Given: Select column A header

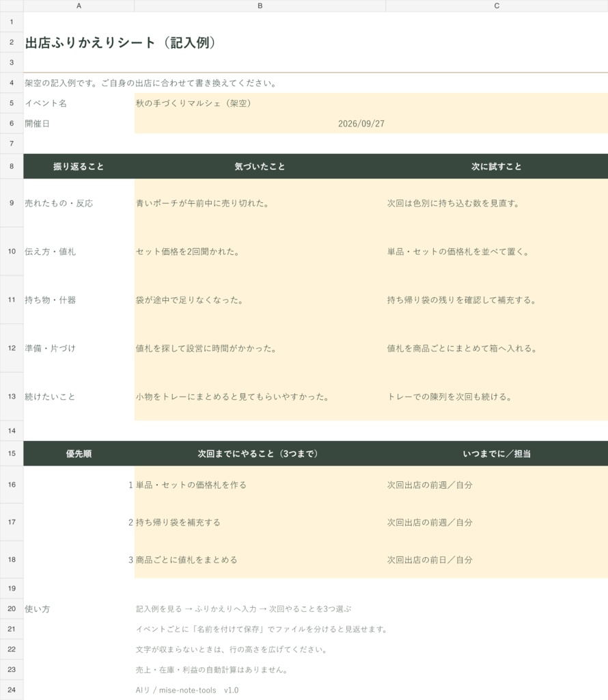Looking at the screenshot, I should [x=79, y=5].
